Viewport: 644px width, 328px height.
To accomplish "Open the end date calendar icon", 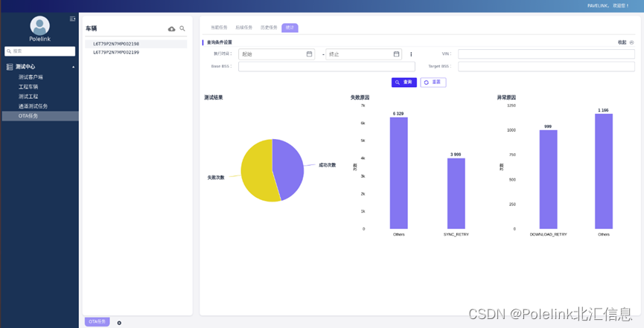I will click(396, 54).
